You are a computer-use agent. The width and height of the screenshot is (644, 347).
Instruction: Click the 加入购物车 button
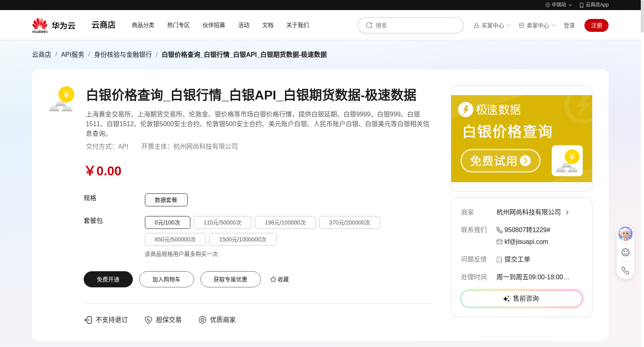[167, 279]
